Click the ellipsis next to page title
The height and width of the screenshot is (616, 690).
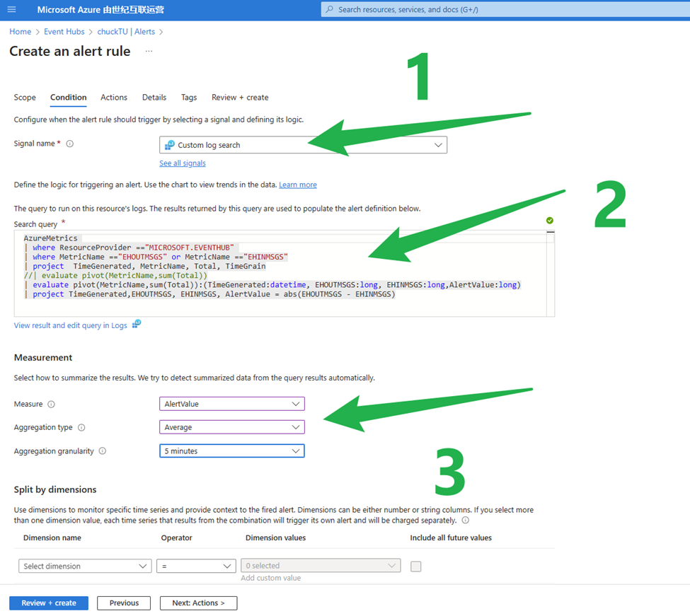(x=149, y=52)
